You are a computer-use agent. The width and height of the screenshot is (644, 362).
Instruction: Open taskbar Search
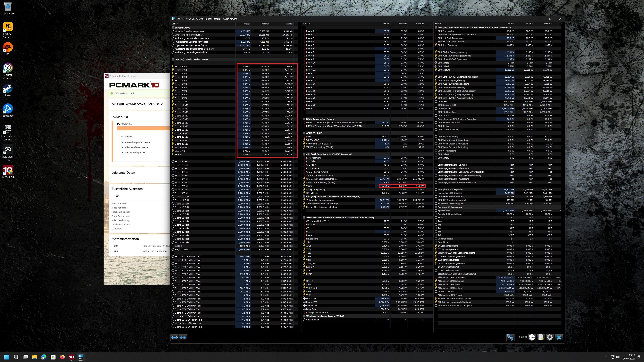pyautogui.click(x=16, y=357)
